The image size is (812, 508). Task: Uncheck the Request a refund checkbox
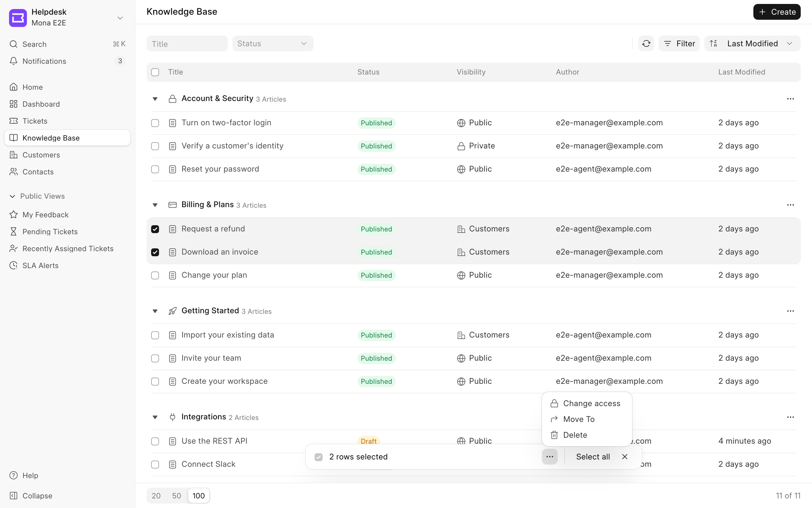point(155,229)
